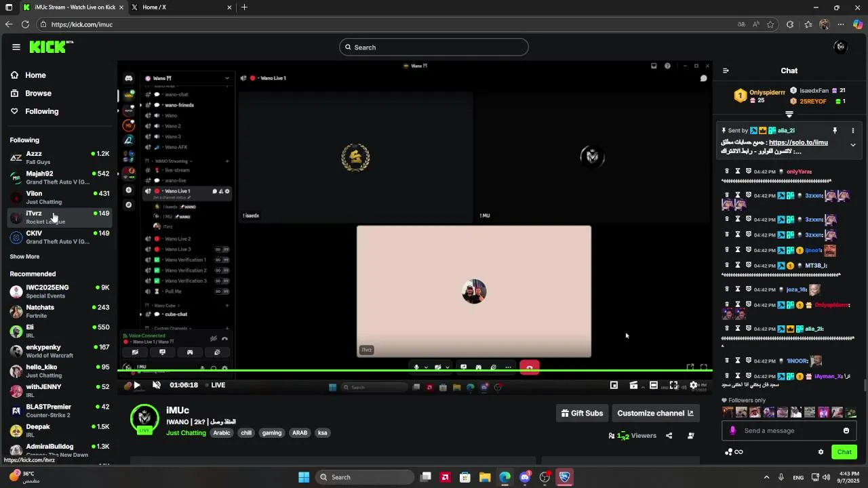Viewport: 868px width, 488px height.
Task: Enable theater mode on the player
Action: [x=653, y=385]
